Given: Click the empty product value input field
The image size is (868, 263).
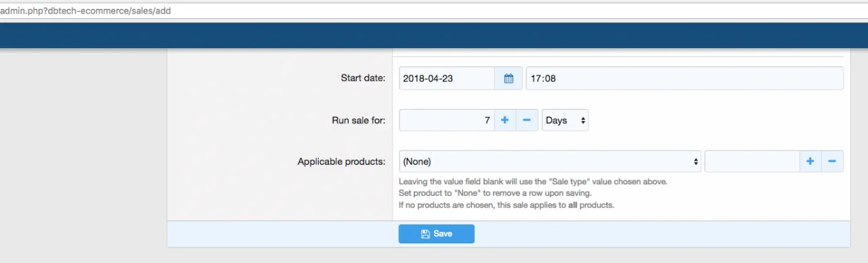Looking at the screenshot, I should coord(752,161).
